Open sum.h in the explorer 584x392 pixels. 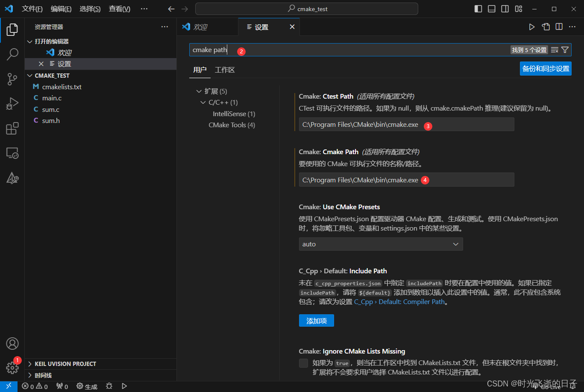pyautogui.click(x=100, y=121)
